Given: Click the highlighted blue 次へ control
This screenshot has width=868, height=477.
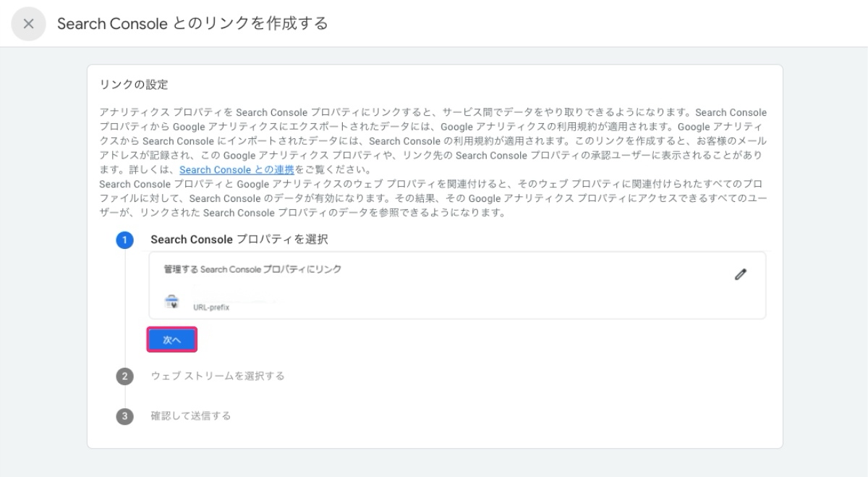Looking at the screenshot, I should 171,339.
